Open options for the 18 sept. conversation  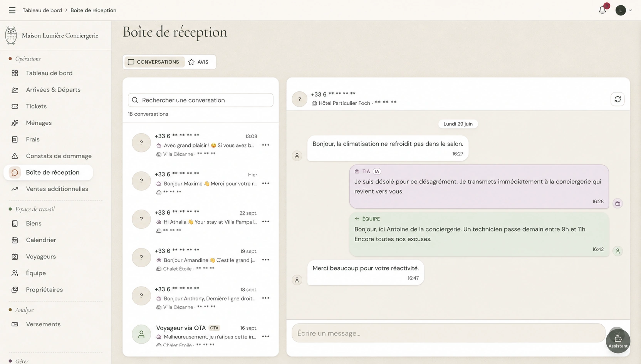tap(265, 298)
